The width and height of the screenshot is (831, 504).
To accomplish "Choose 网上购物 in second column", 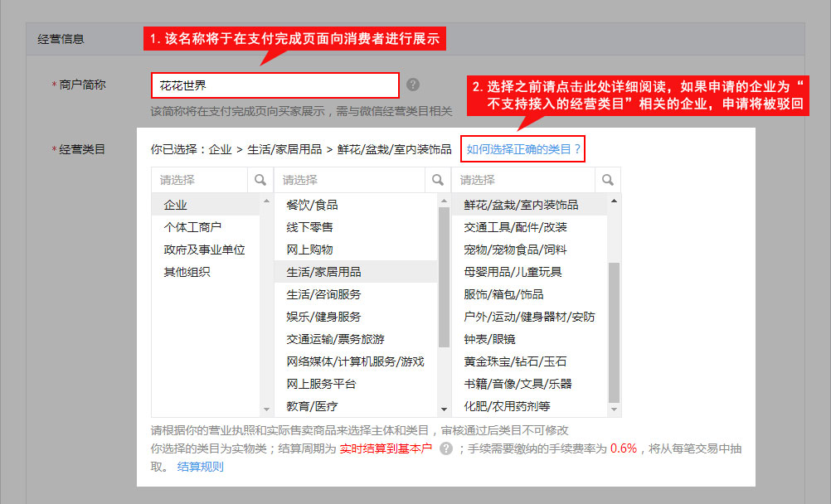I will [309, 250].
